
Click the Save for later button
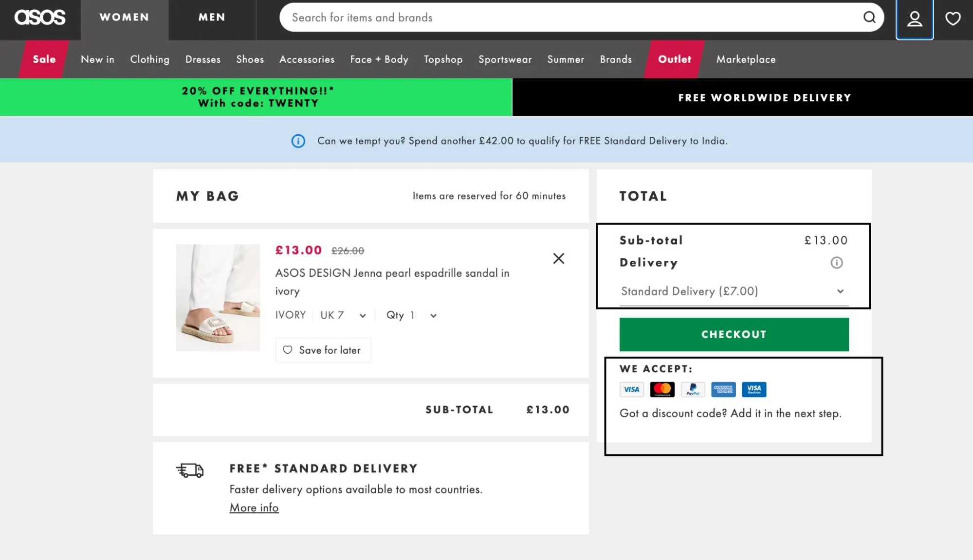323,350
